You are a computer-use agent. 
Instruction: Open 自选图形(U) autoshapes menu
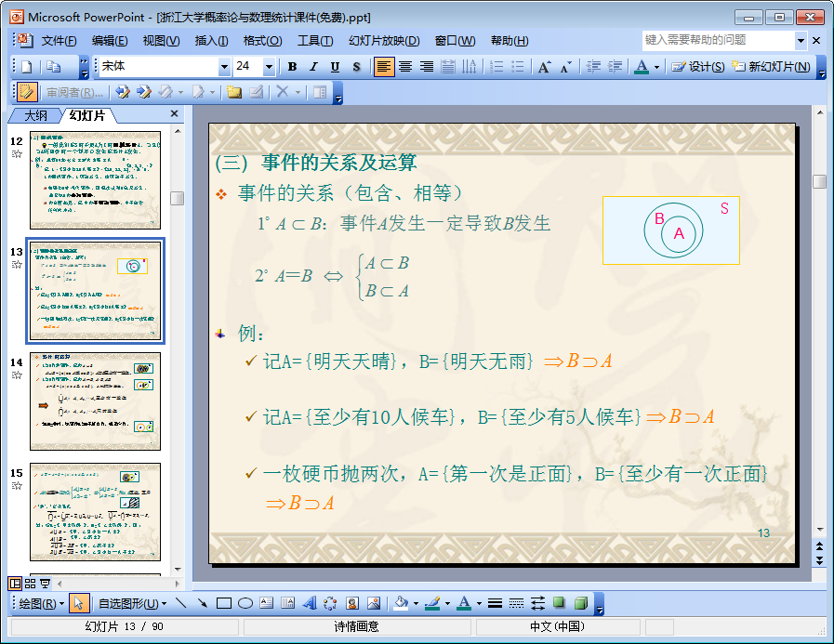[x=132, y=604]
